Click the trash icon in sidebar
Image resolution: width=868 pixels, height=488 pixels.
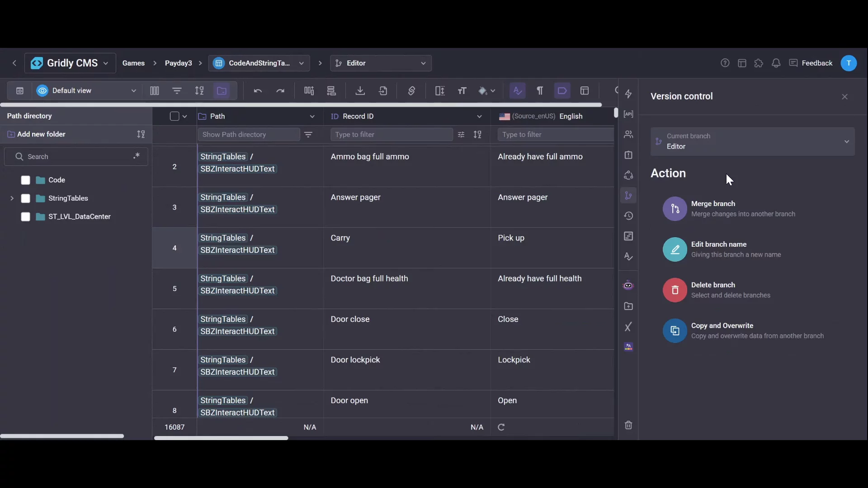pos(628,425)
